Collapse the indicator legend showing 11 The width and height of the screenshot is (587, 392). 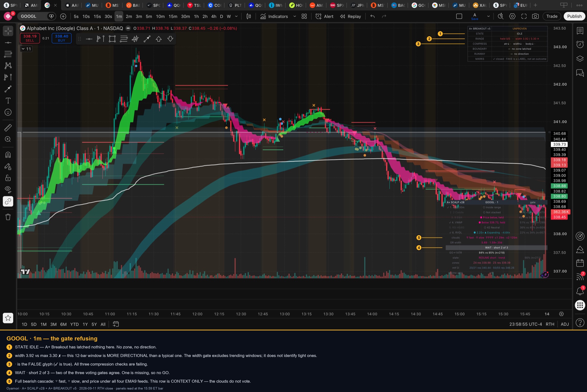[x=26, y=49]
